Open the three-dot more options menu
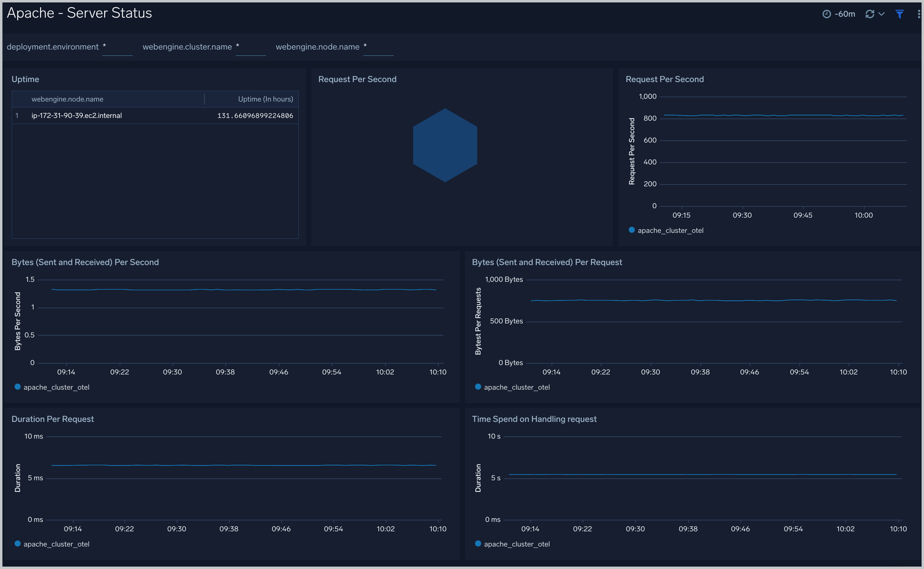 click(919, 14)
